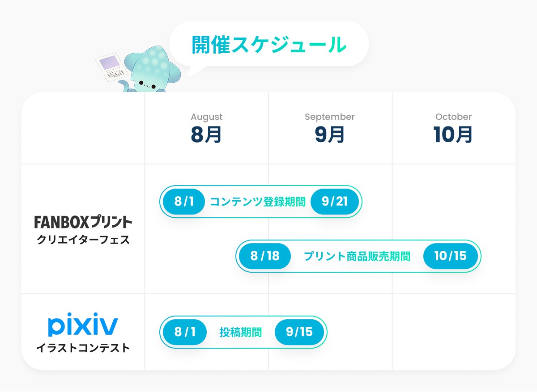Click the 9/21 end date badge

[335, 202]
